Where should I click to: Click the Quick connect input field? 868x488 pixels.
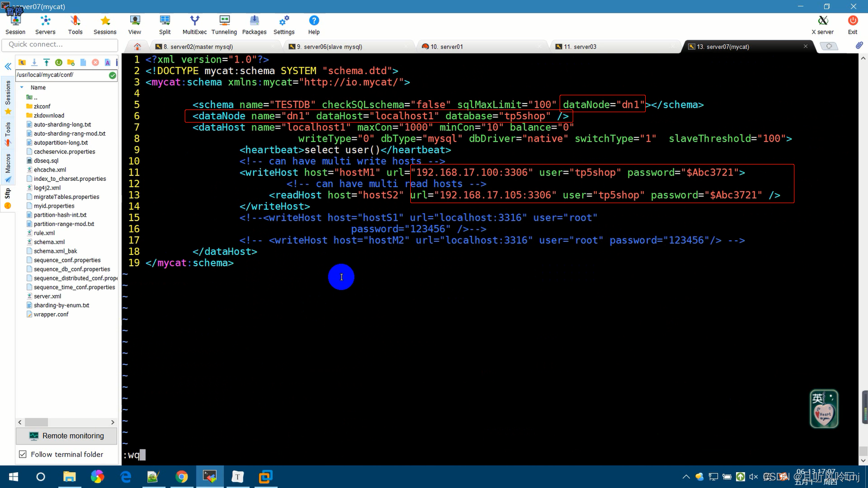click(59, 45)
